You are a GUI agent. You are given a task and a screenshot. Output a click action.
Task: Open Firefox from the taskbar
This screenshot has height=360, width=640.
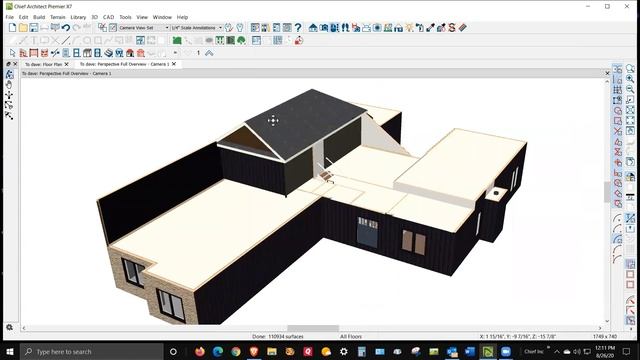(x=200, y=351)
